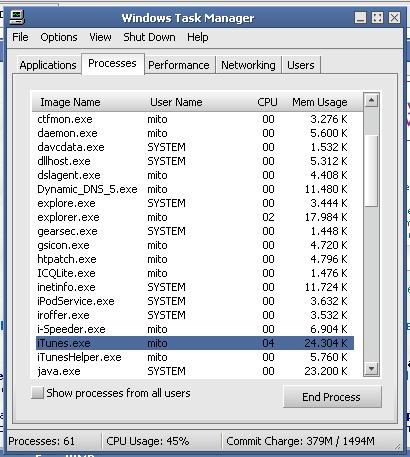The height and width of the screenshot is (457, 410).
Task: Select the daemon.exe process
Action: click(x=195, y=133)
